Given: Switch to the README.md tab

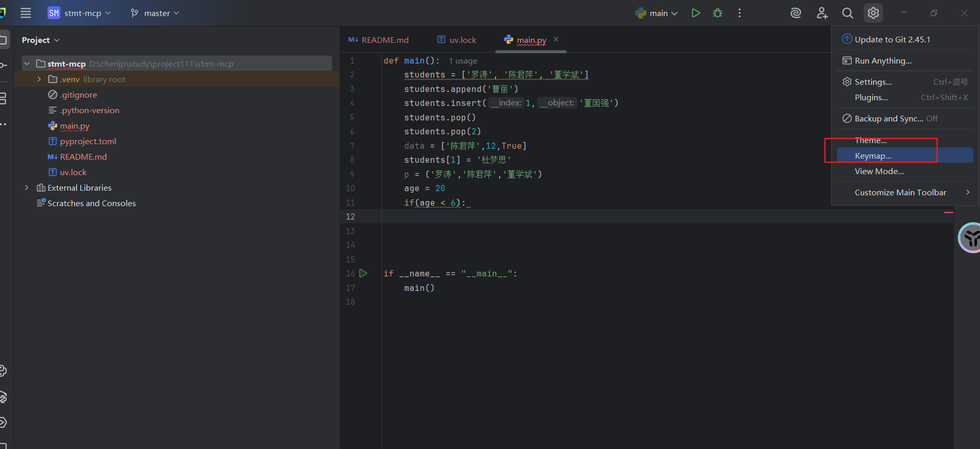Looking at the screenshot, I should (379, 40).
